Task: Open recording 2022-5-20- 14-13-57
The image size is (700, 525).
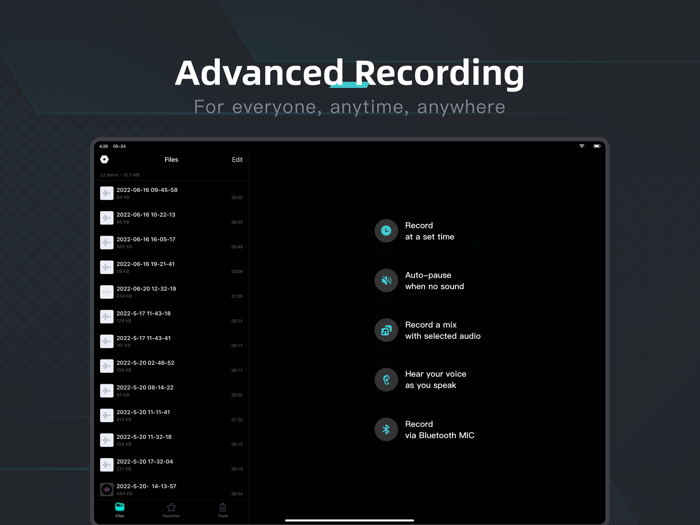Action: click(171, 489)
